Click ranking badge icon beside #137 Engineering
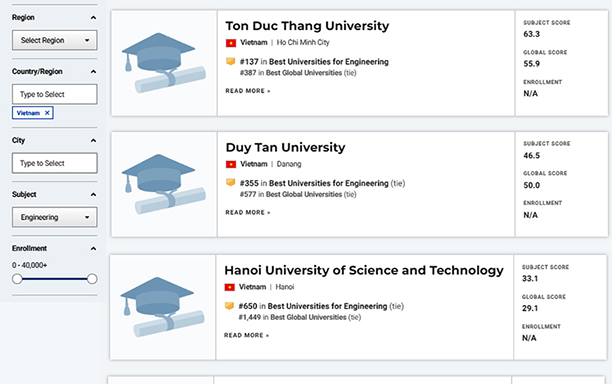The height and width of the screenshot is (384, 612). (x=230, y=61)
